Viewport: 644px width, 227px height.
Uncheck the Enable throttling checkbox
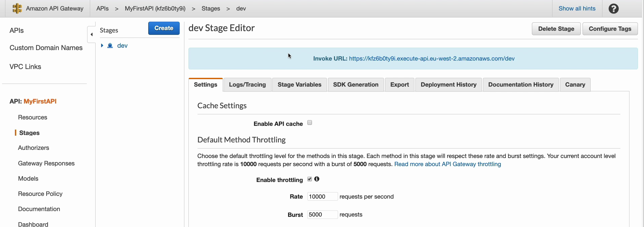[310, 179]
